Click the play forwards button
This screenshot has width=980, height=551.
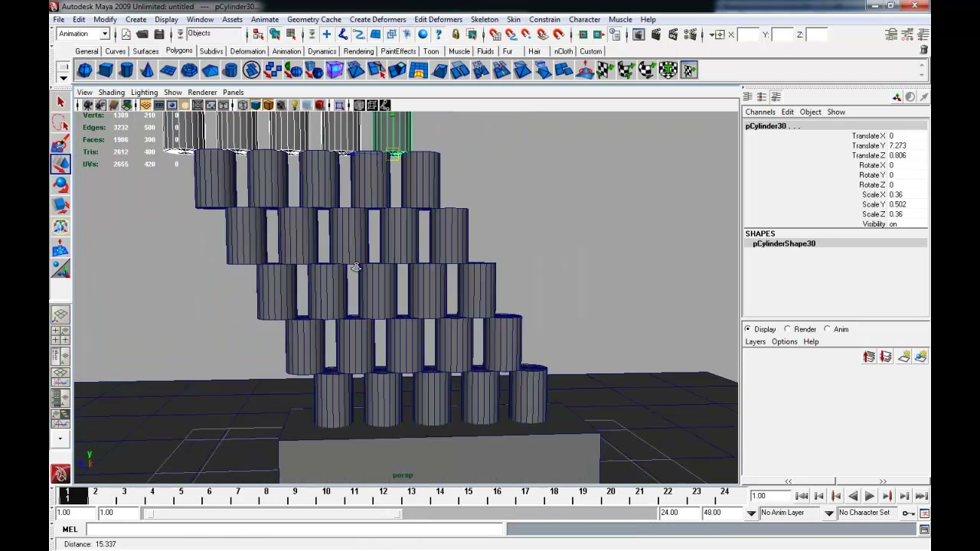(870, 496)
